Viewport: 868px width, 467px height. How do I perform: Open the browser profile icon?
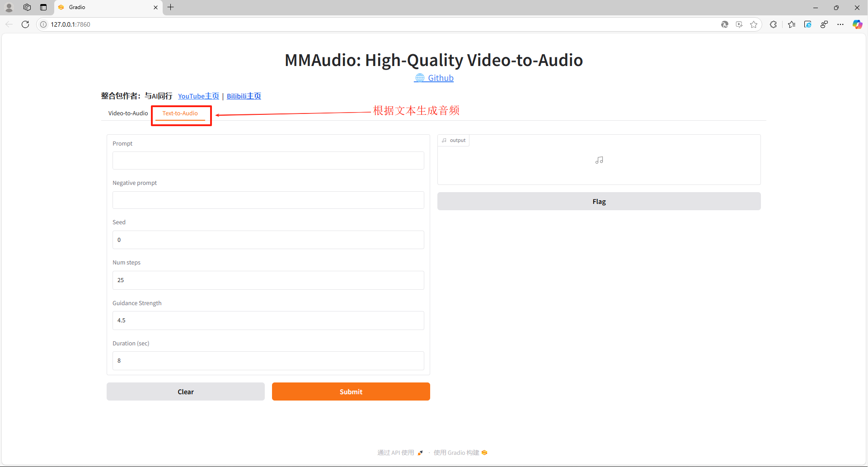(9, 7)
